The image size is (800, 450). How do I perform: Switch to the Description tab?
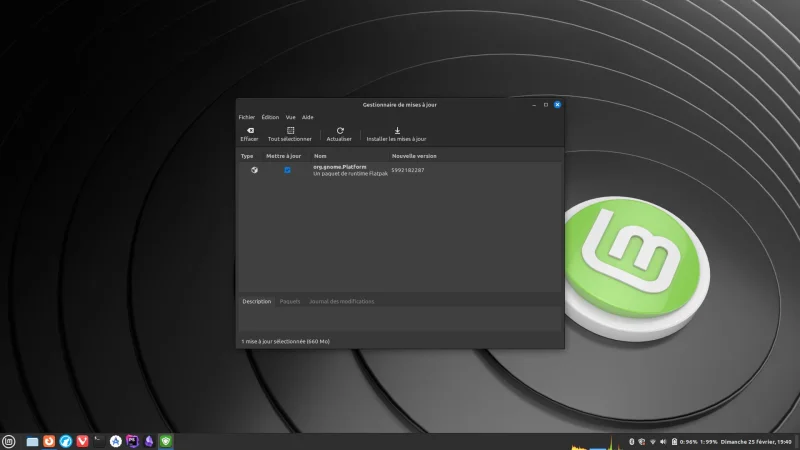[257, 302]
